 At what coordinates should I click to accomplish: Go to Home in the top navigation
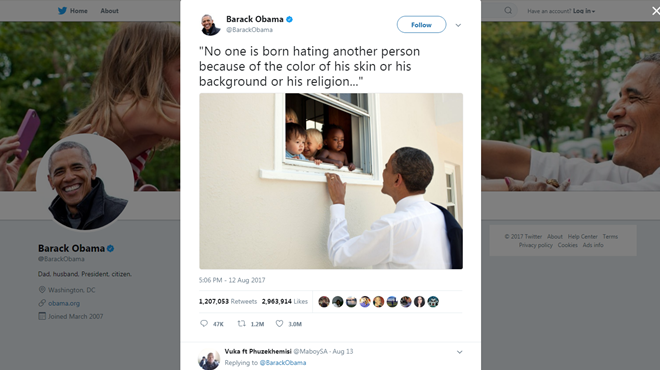point(79,11)
